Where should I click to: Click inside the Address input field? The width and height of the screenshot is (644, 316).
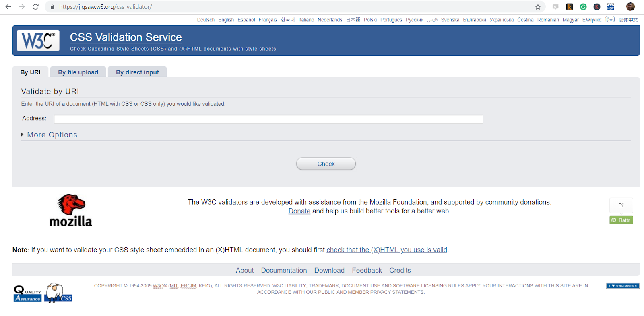click(268, 119)
